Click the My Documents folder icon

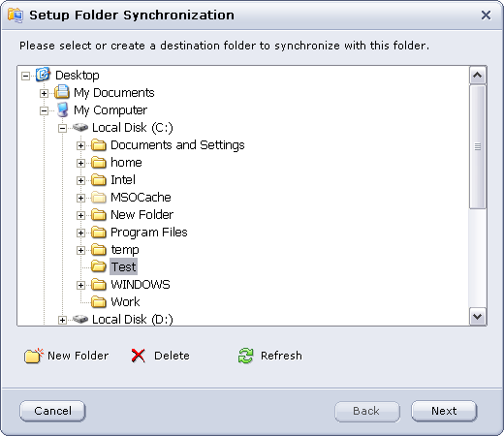pos(62,92)
